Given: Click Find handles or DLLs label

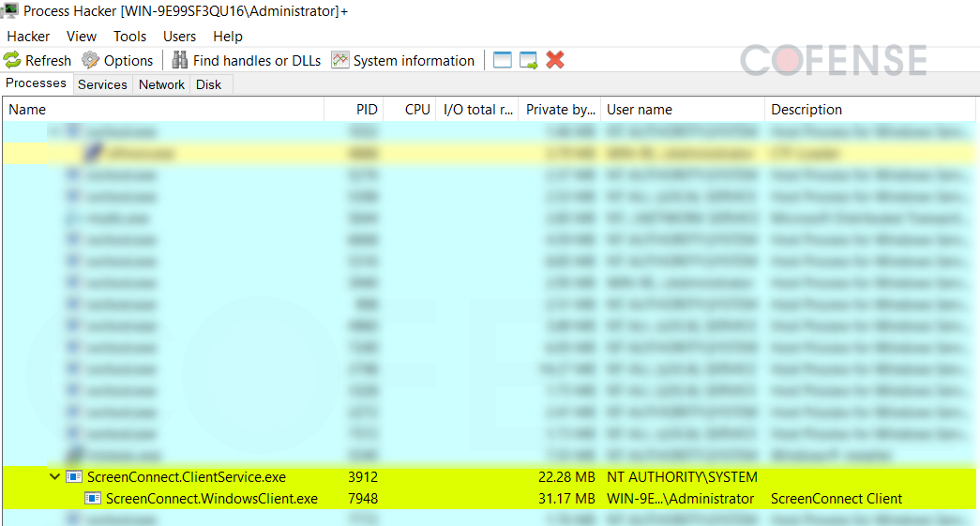Looking at the screenshot, I should (x=257, y=61).
